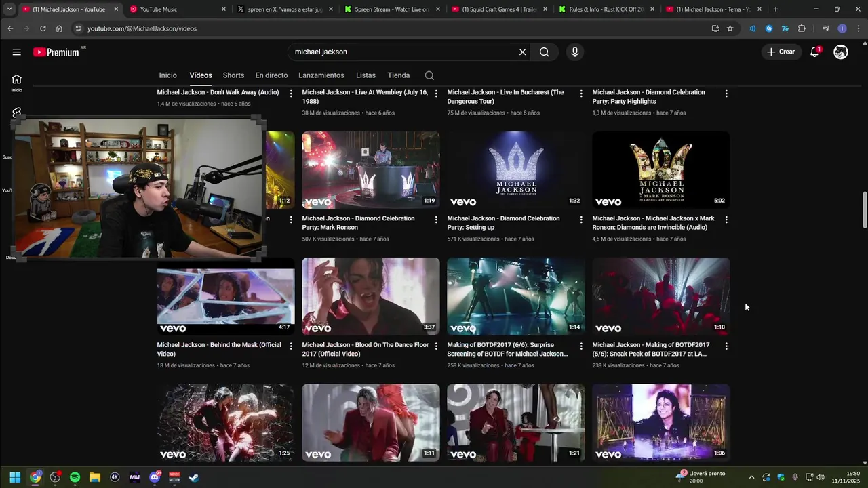Open options for Don't Walk Away video
Screen dimensions: 868x488
point(291,94)
